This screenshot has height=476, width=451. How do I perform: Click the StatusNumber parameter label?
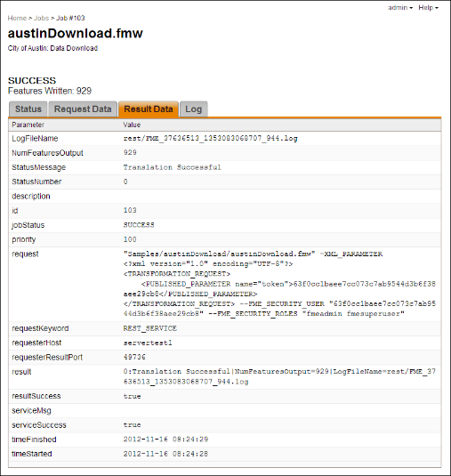(x=36, y=182)
